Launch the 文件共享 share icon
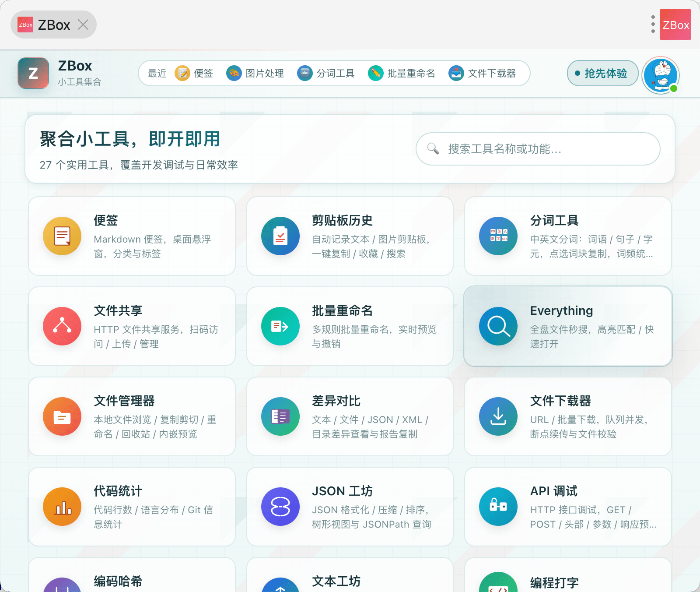Image resolution: width=700 pixels, height=592 pixels. pos(62,326)
